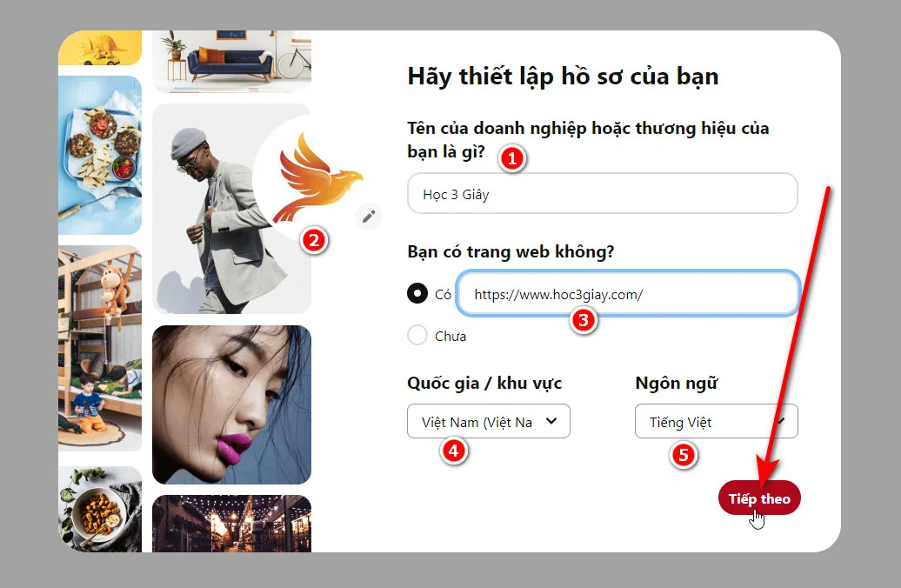Click the pencil edit profile photo icon
The image size is (901, 588).
(x=369, y=216)
